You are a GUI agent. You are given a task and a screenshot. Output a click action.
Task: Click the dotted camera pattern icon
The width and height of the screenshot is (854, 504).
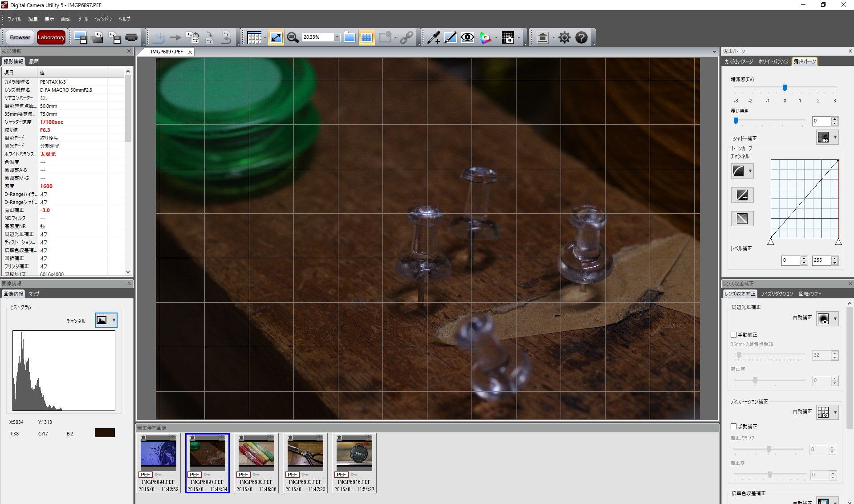508,37
